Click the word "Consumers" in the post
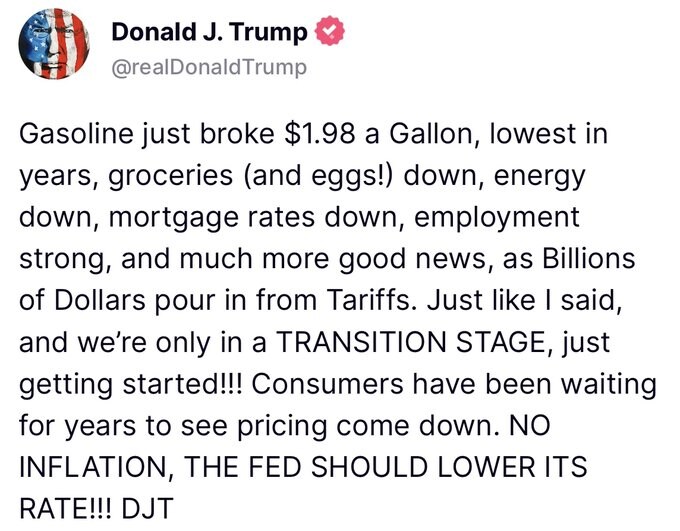Viewport: 680px width, 531px height. coord(327,384)
